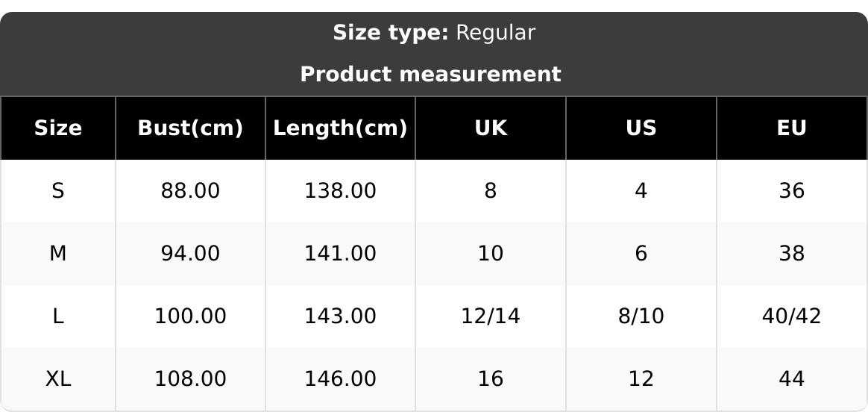868x412 pixels.
Task: Click the 108.00 bust value
Action: tap(190, 379)
